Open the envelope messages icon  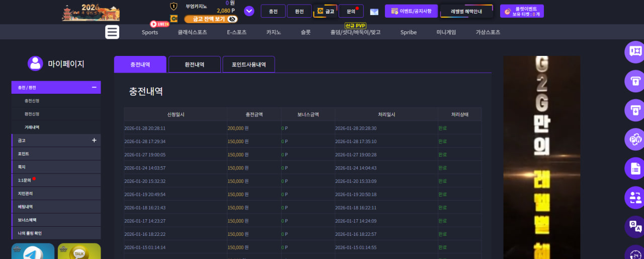[374, 12]
